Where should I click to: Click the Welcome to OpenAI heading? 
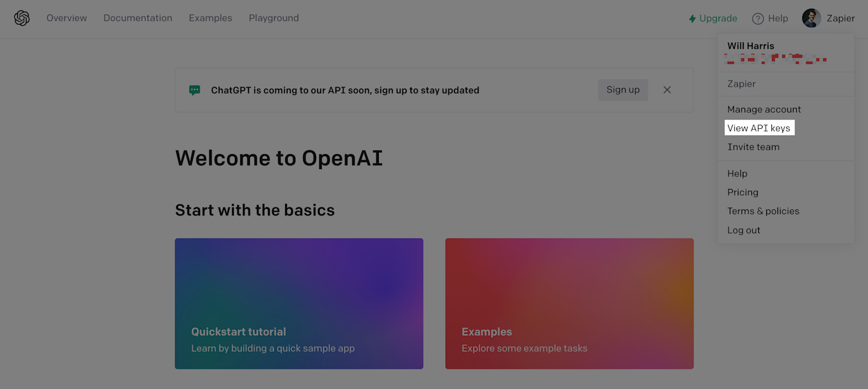point(279,159)
